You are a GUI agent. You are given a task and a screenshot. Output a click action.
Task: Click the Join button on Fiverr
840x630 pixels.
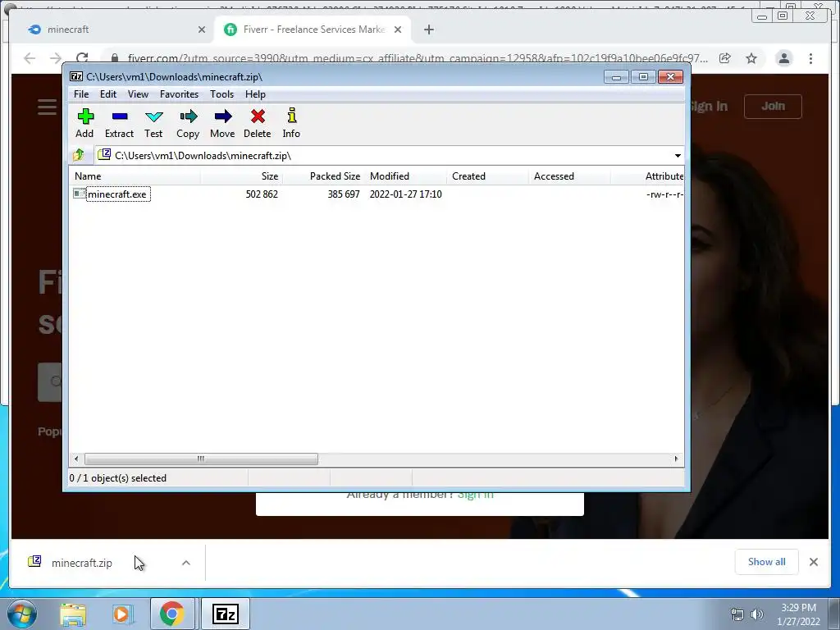pos(773,106)
